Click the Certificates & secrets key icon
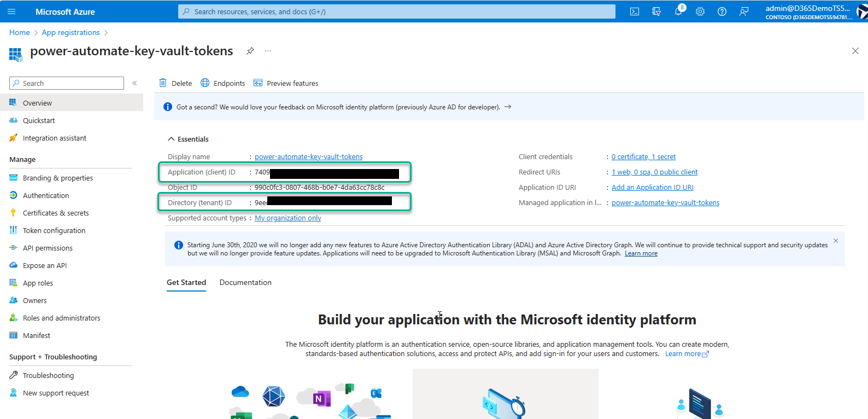 pyautogui.click(x=13, y=213)
